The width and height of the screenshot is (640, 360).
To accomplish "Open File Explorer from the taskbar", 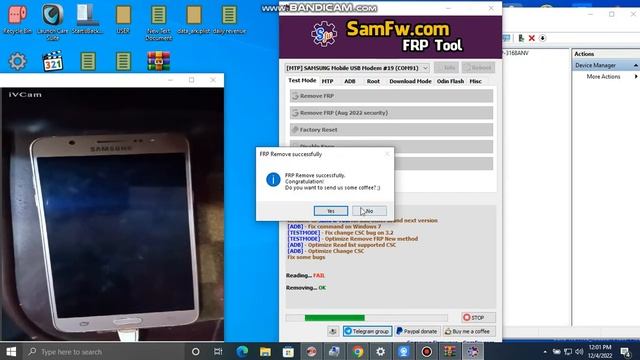I will click(x=265, y=351).
